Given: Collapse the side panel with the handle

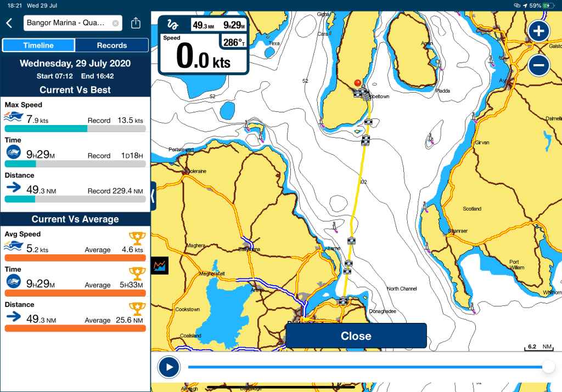Looking at the screenshot, I should [x=153, y=194].
